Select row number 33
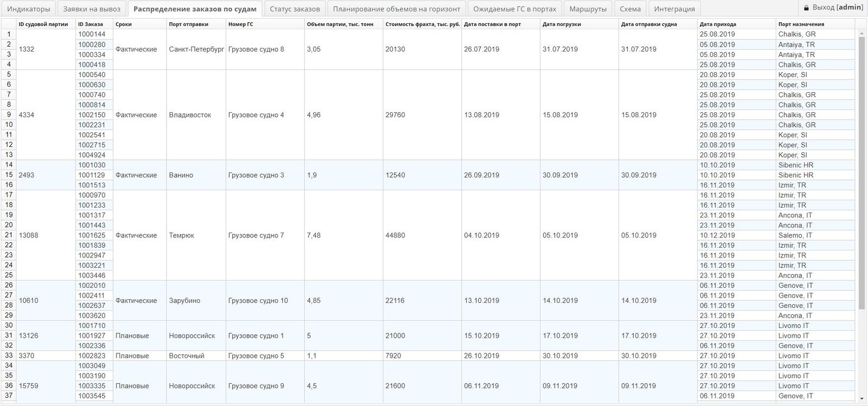 point(8,356)
